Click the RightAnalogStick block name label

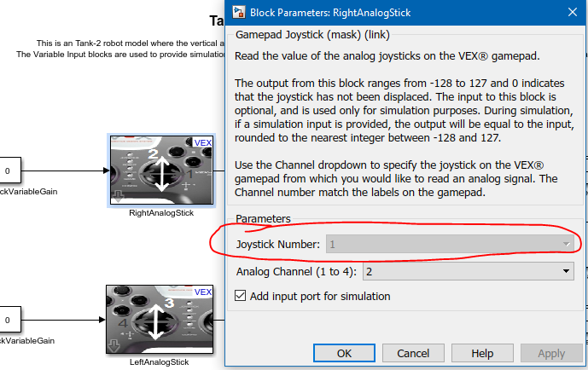pos(161,213)
